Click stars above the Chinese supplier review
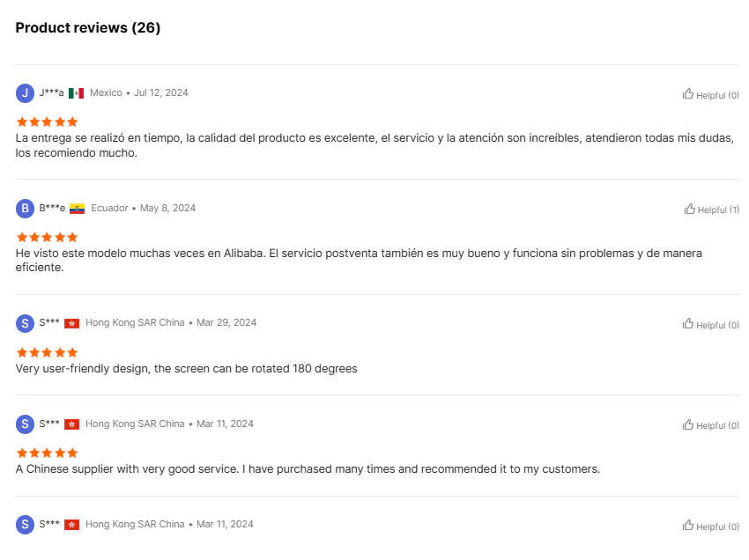Screen dimensions: 749x560 click(x=47, y=453)
